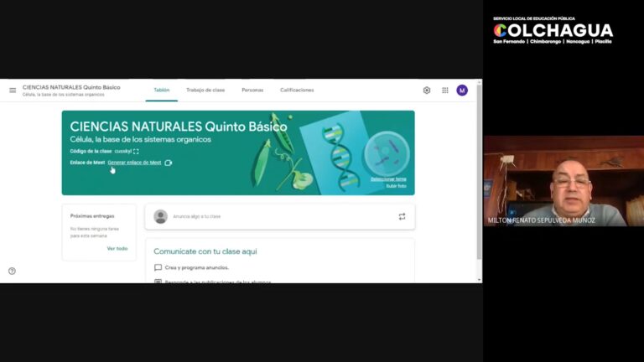The width and height of the screenshot is (644, 362).
Task: Click Ver todo in Próximas entregas
Action: point(117,249)
